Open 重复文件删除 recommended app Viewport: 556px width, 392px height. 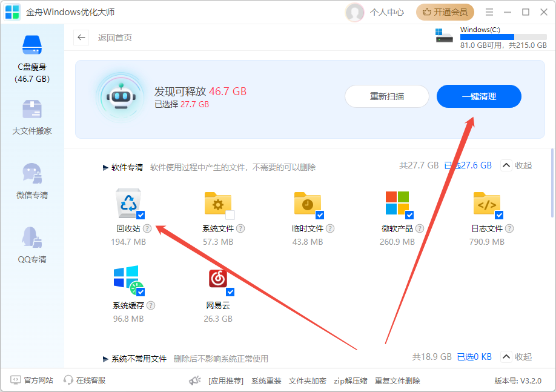[x=397, y=381]
